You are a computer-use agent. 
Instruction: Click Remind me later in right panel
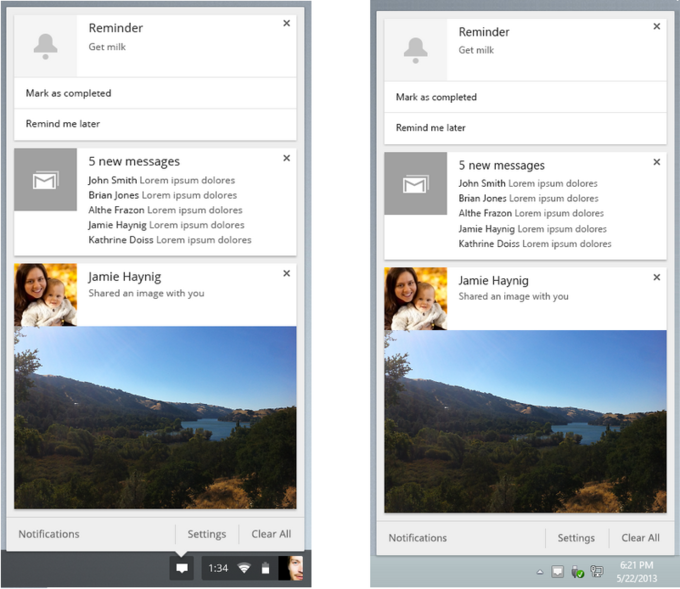[x=525, y=128]
